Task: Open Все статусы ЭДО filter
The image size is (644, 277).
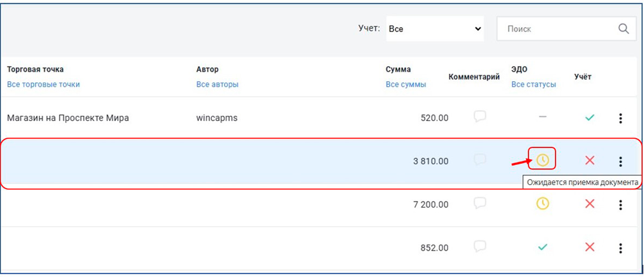Action: [x=534, y=84]
